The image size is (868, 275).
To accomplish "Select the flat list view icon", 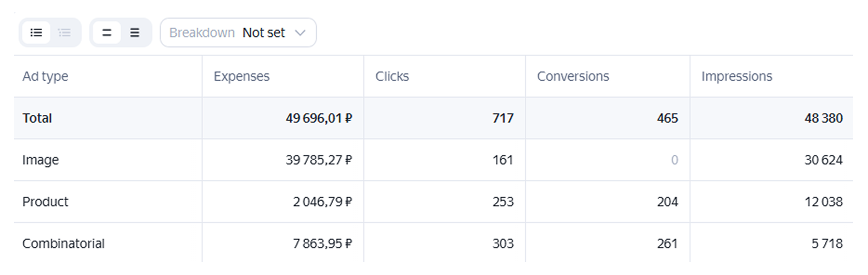I will (36, 33).
